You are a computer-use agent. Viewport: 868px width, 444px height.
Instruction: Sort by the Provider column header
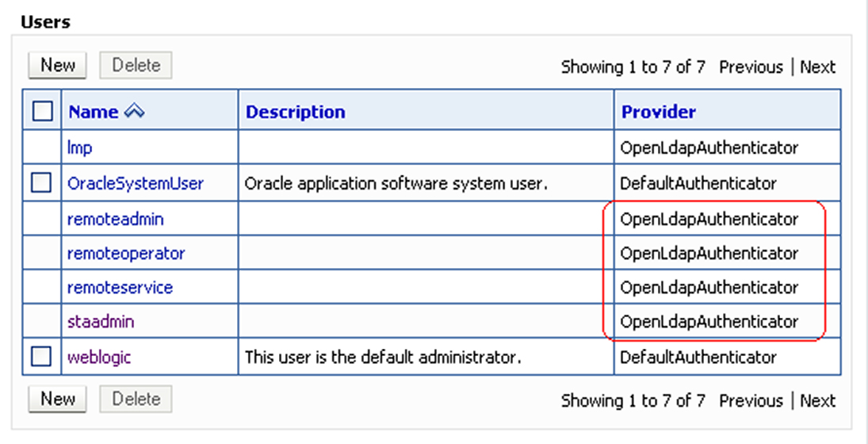(659, 112)
